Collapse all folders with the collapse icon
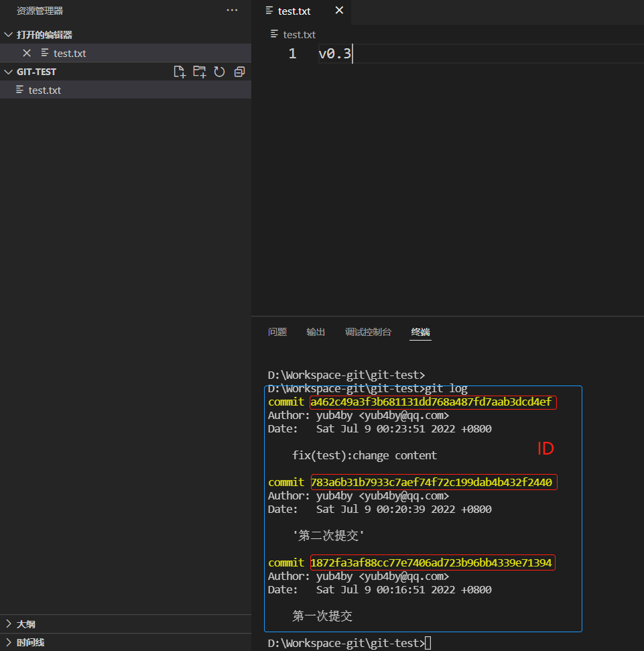Viewport: 644px width, 651px height. pos(239,72)
